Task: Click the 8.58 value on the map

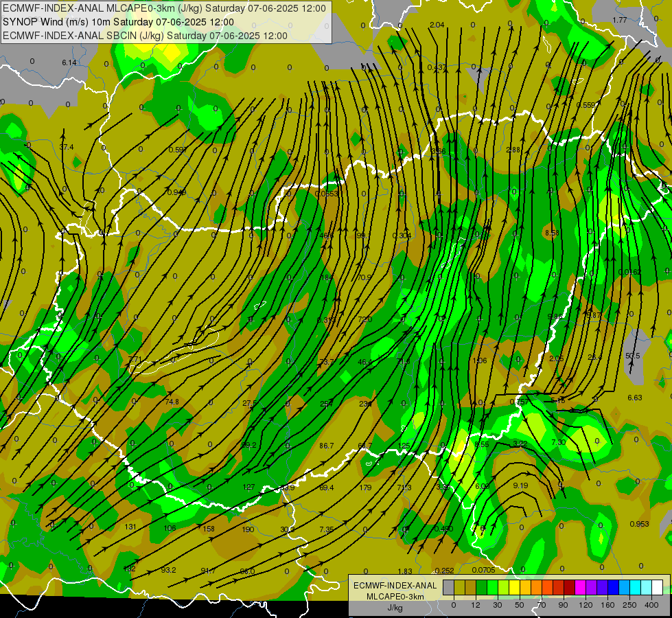Action: click(552, 233)
